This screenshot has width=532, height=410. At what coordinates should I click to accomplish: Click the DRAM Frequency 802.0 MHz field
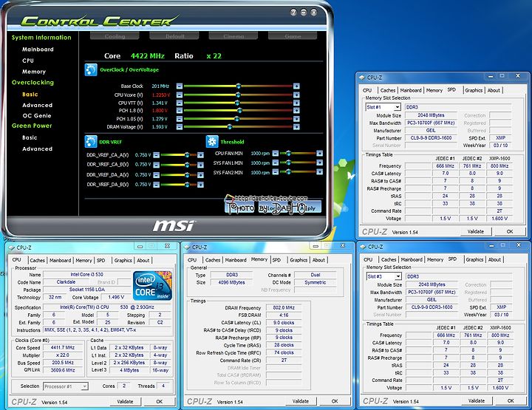point(284,308)
